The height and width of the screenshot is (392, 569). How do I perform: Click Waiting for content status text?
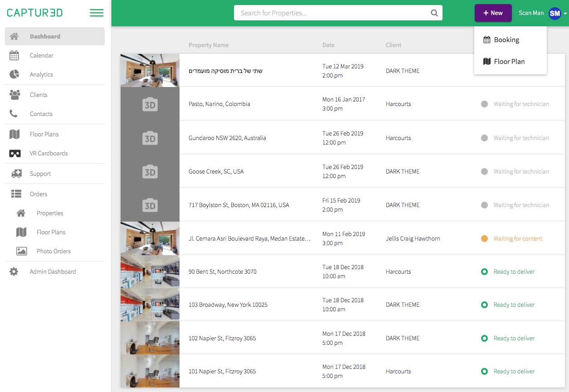518,238
